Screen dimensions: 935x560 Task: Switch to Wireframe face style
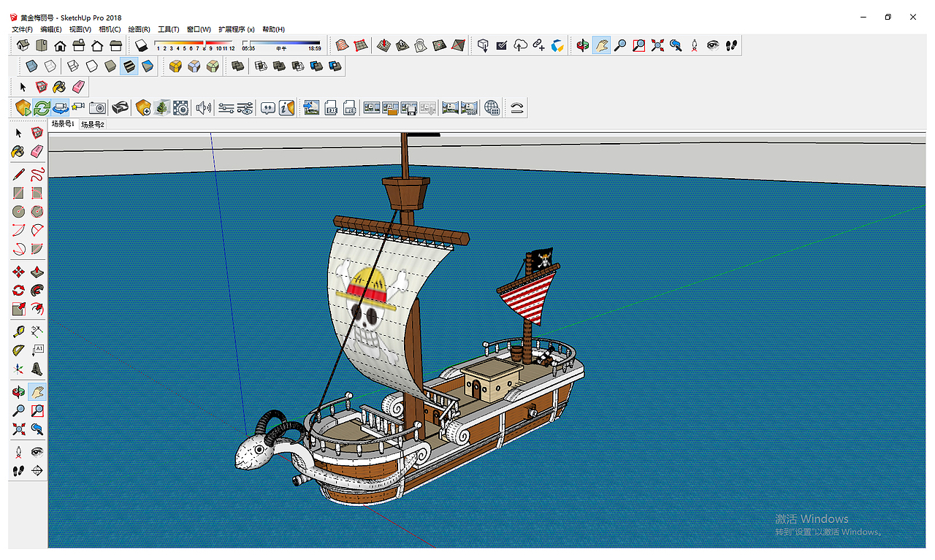(x=73, y=66)
